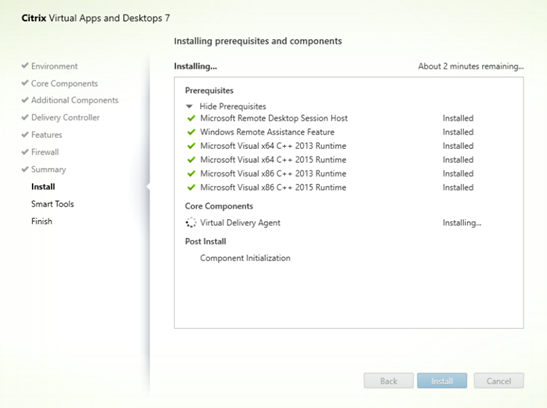Collapse the Hide Prerequisites triangle
This screenshot has width=547, height=408.
pyautogui.click(x=189, y=106)
